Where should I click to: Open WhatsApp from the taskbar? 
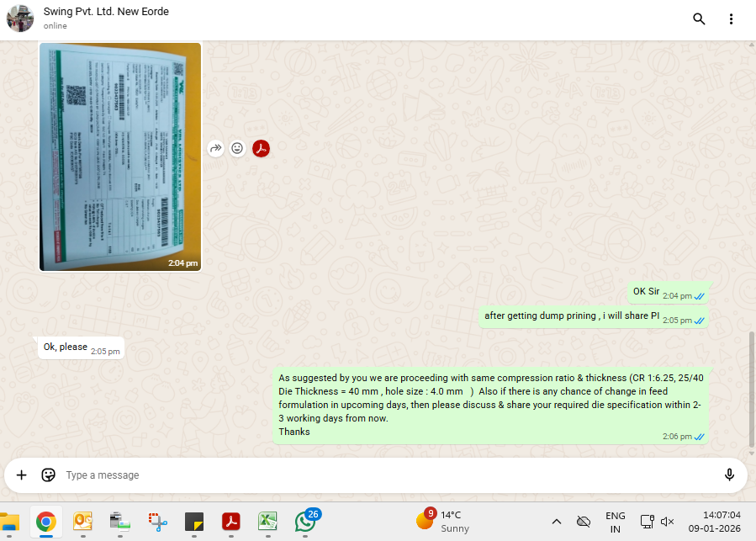[306, 522]
